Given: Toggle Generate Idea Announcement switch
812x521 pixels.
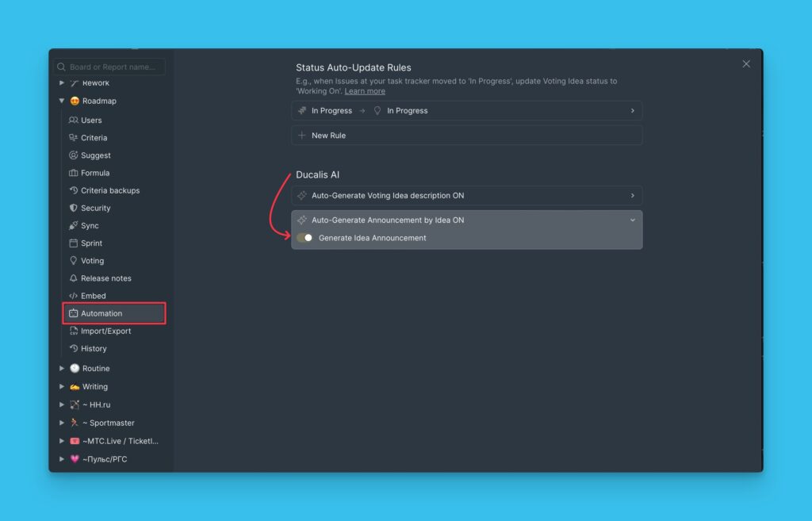Looking at the screenshot, I should (x=304, y=238).
